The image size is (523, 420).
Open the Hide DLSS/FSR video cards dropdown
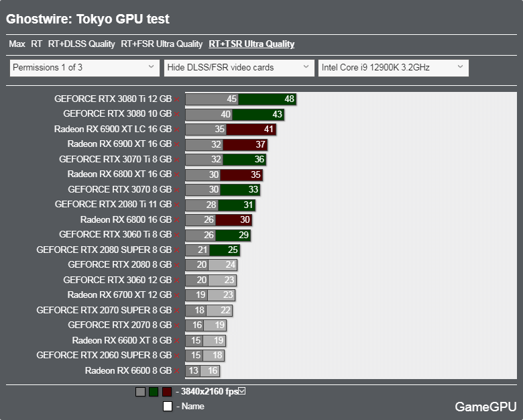point(239,68)
